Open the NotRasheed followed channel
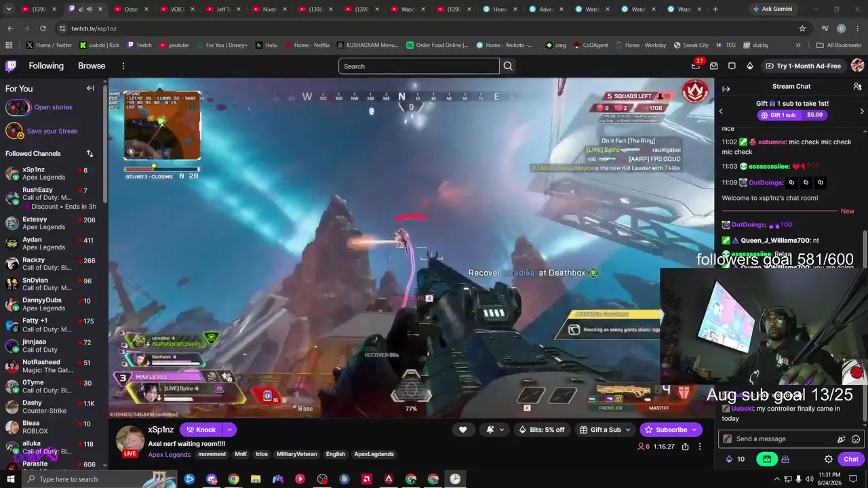 53,366
